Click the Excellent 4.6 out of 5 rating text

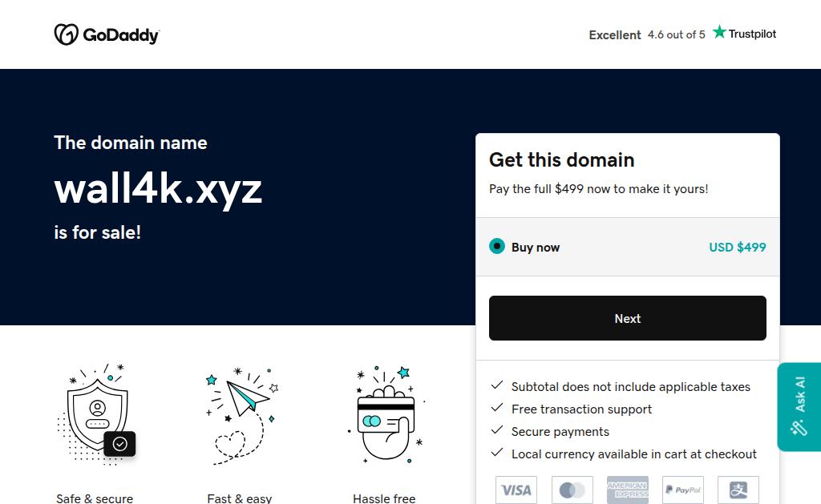click(x=647, y=34)
